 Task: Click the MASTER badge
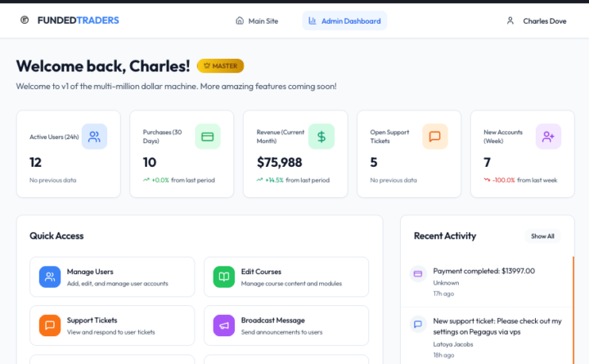(221, 65)
